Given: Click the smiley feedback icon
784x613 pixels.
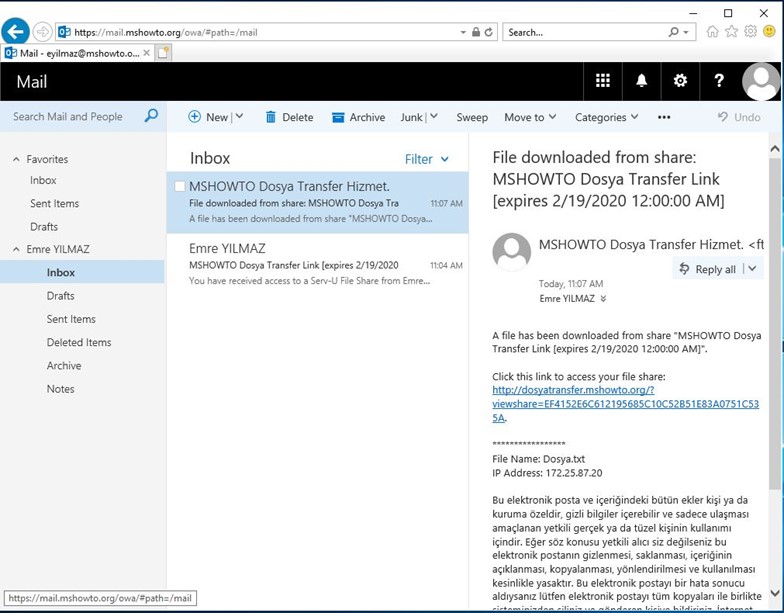Looking at the screenshot, I should click(770, 32).
